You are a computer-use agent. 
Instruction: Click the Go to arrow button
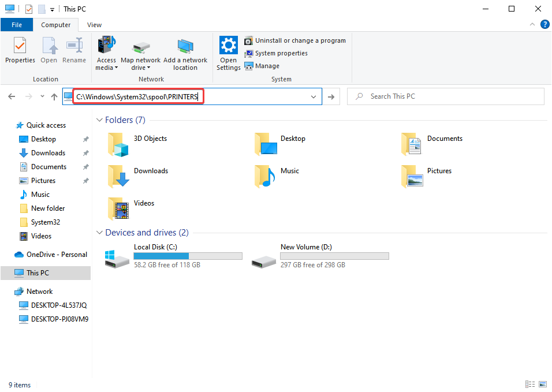tap(331, 97)
